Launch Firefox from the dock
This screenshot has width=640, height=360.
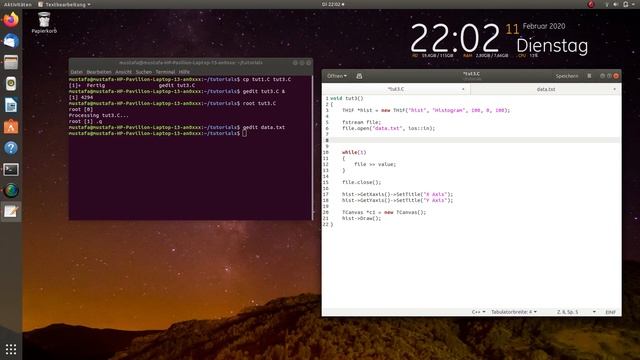(11, 20)
